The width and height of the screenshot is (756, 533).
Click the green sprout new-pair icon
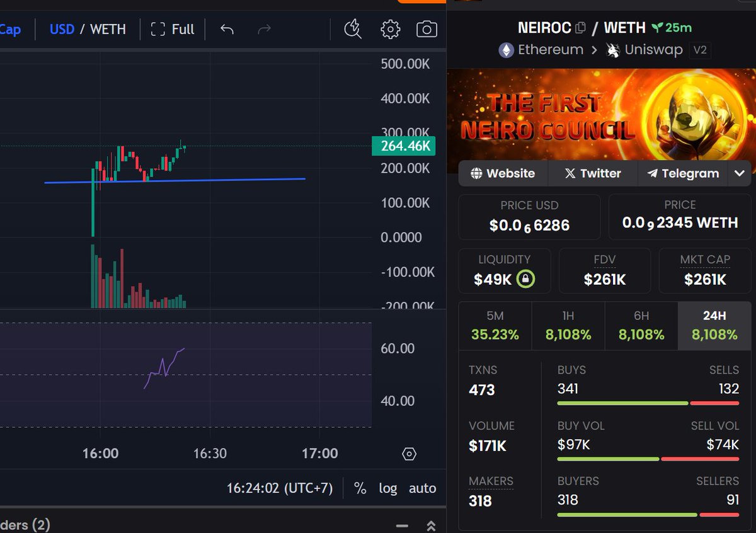coord(658,28)
